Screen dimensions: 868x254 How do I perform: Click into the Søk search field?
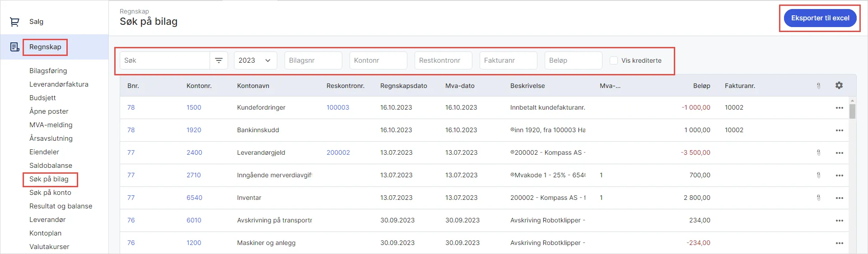[165, 60]
